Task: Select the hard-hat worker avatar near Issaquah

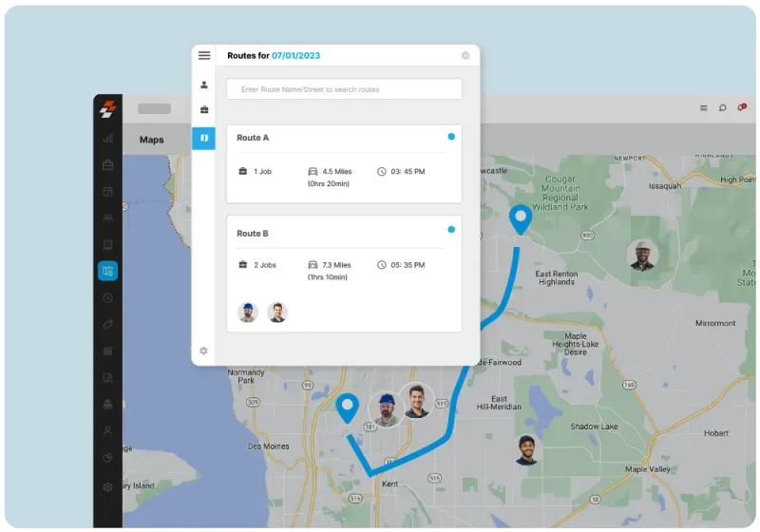Action: pyautogui.click(x=643, y=255)
